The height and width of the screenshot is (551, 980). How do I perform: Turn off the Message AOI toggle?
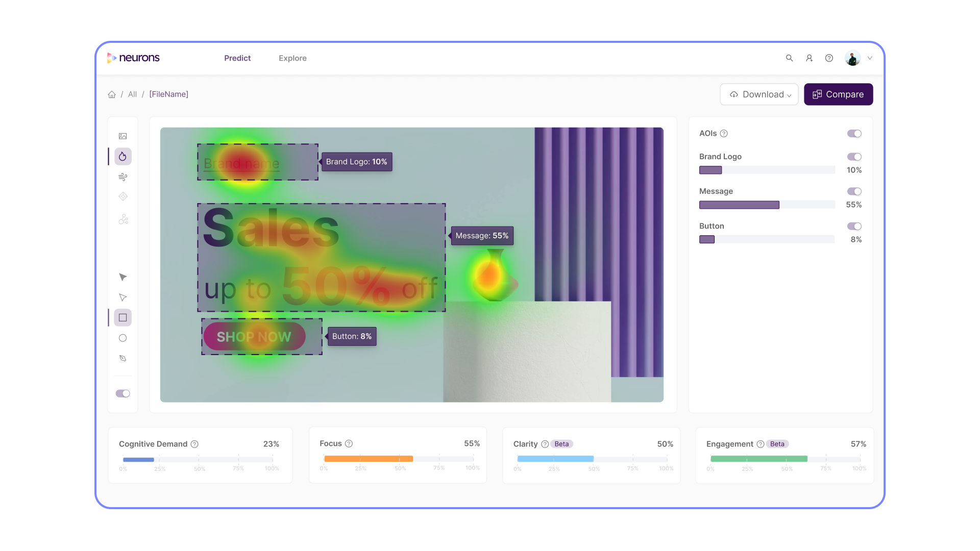pyautogui.click(x=854, y=191)
